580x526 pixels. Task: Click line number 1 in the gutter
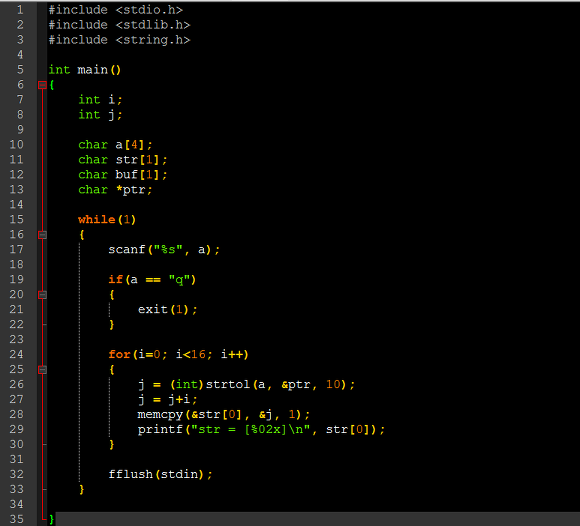[20, 10]
